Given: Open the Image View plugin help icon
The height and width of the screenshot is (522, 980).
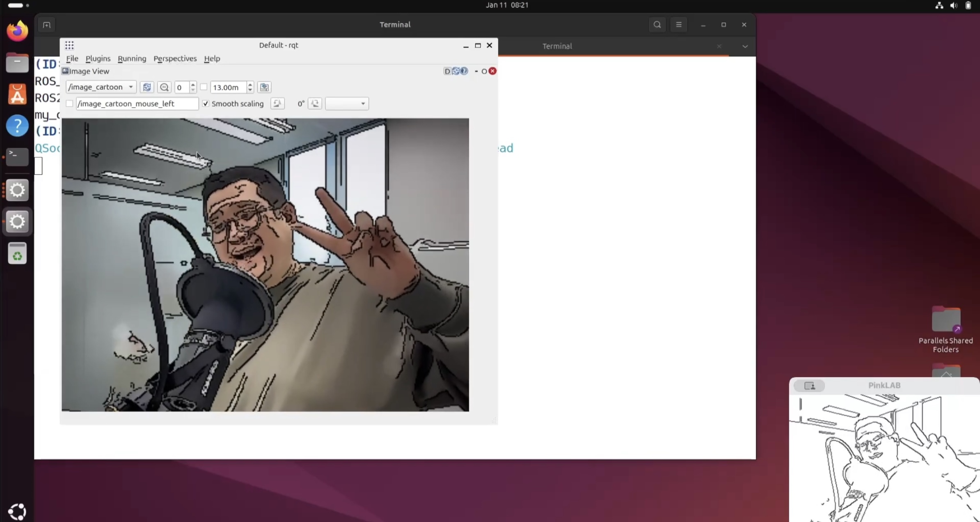Looking at the screenshot, I should tap(464, 71).
